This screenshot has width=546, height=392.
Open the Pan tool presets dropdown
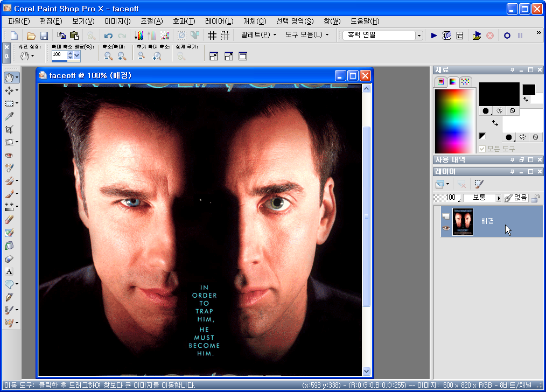click(32, 56)
